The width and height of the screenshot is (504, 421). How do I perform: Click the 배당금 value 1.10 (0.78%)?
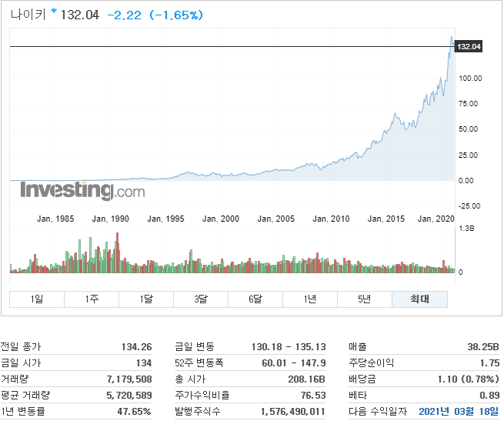[469, 379]
